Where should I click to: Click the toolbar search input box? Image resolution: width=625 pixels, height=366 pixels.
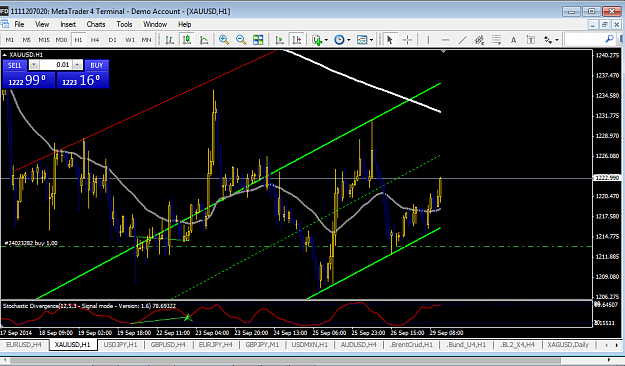pos(585,39)
